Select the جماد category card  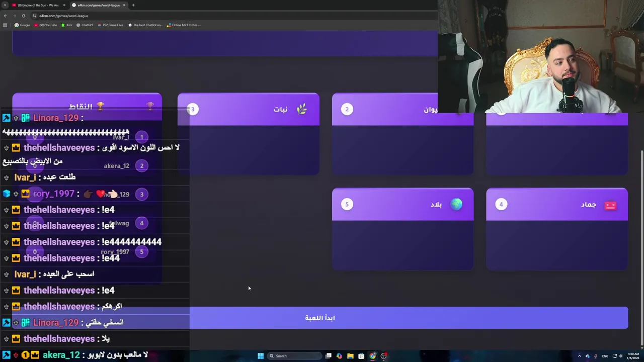[557, 229]
